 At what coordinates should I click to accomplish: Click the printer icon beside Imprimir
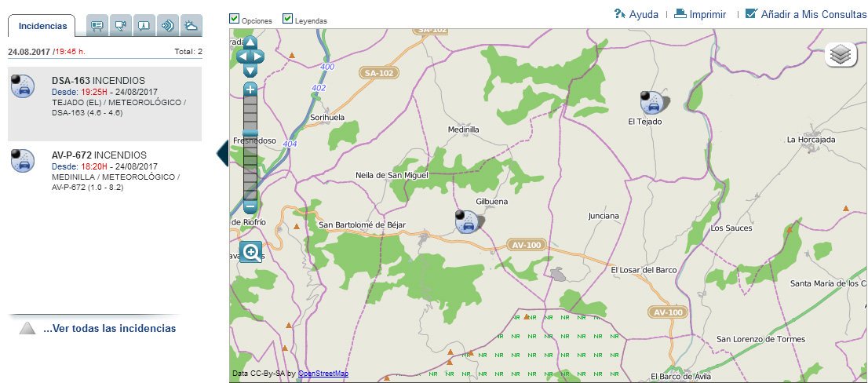click(x=680, y=14)
